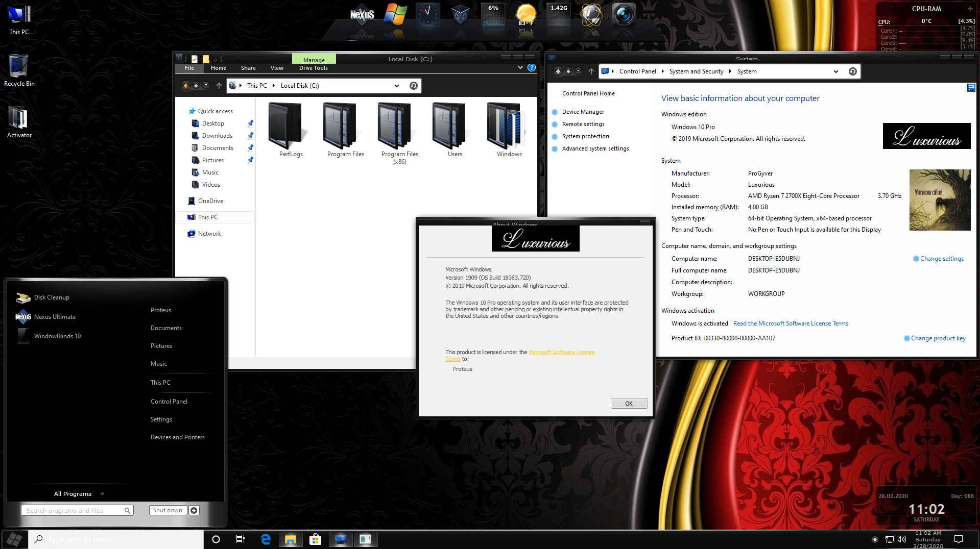
Task: Open Task View on the taskbar
Action: coord(240,539)
